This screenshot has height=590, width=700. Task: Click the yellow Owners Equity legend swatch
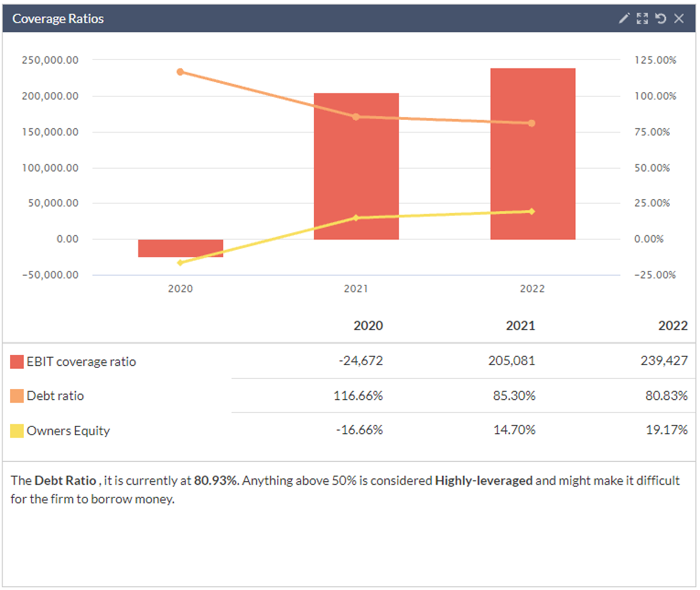[x=17, y=431]
